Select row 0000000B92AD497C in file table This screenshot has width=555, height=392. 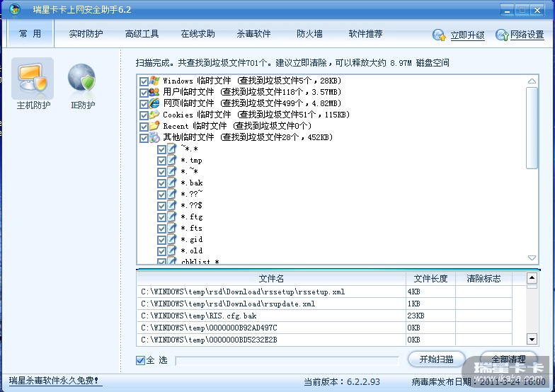click(x=324, y=328)
